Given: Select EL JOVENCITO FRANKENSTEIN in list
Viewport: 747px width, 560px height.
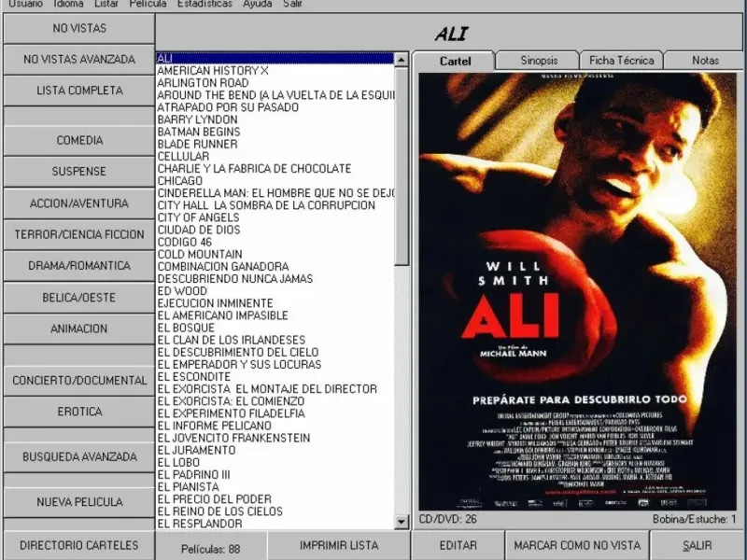Looking at the screenshot, I should [275, 438].
